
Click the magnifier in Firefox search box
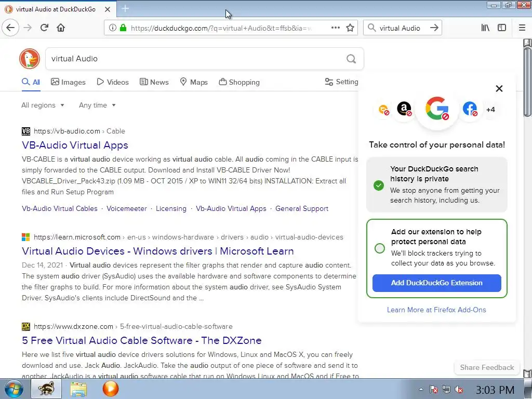pos(372,28)
